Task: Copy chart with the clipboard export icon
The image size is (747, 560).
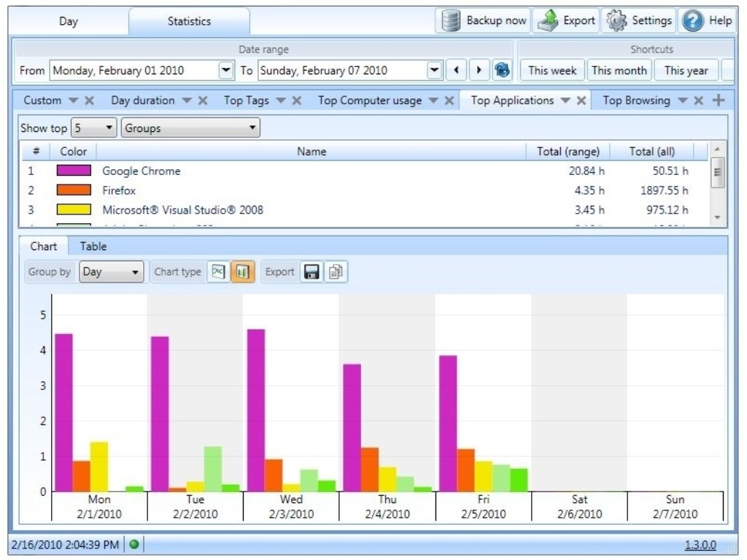Action: coord(336,272)
